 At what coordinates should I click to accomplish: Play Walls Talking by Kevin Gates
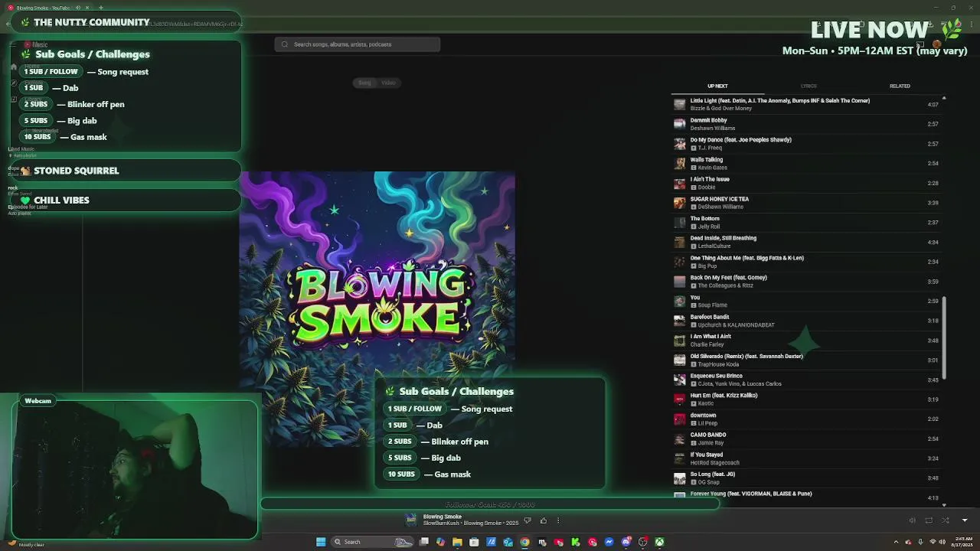tap(807, 163)
